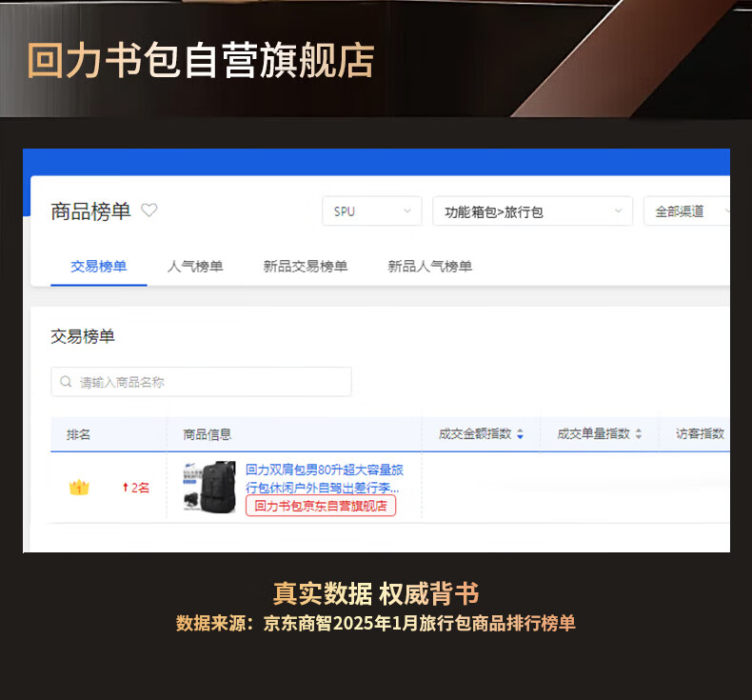Screen dimensions: 752x700
Task: Click the 回力书包自营旗舰店 banner title
Action: pyautogui.click(x=201, y=60)
